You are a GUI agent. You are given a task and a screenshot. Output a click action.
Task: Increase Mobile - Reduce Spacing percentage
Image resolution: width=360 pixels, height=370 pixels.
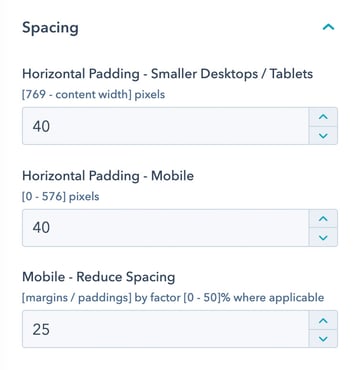[x=323, y=321]
